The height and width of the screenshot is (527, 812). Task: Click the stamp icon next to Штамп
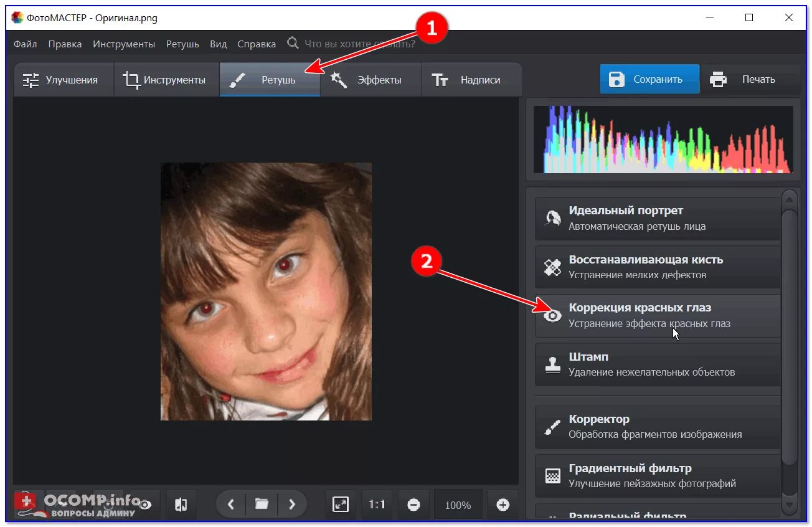(x=552, y=365)
